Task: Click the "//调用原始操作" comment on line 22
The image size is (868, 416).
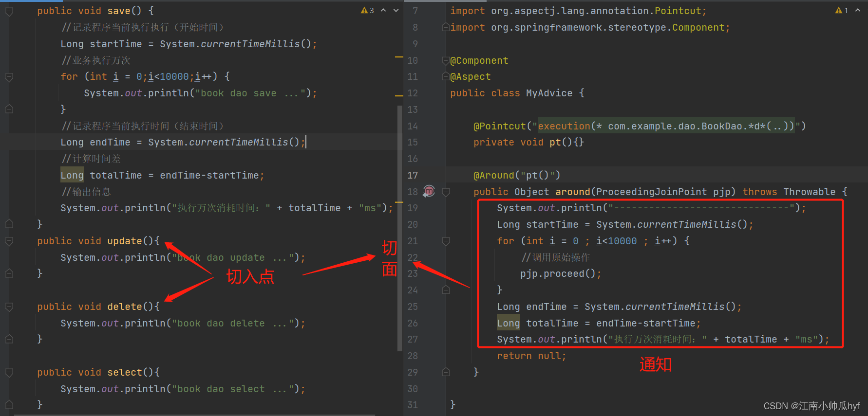Action: pyautogui.click(x=555, y=257)
